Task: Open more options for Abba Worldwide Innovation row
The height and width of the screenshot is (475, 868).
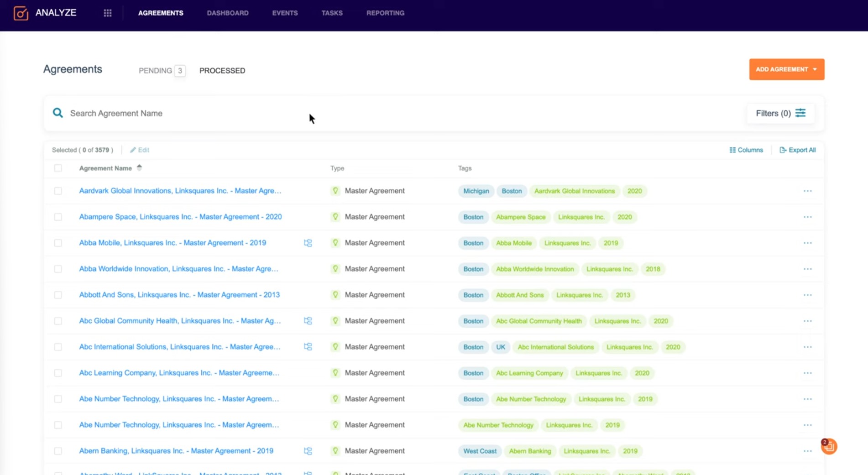Action: pyautogui.click(x=808, y=269)
